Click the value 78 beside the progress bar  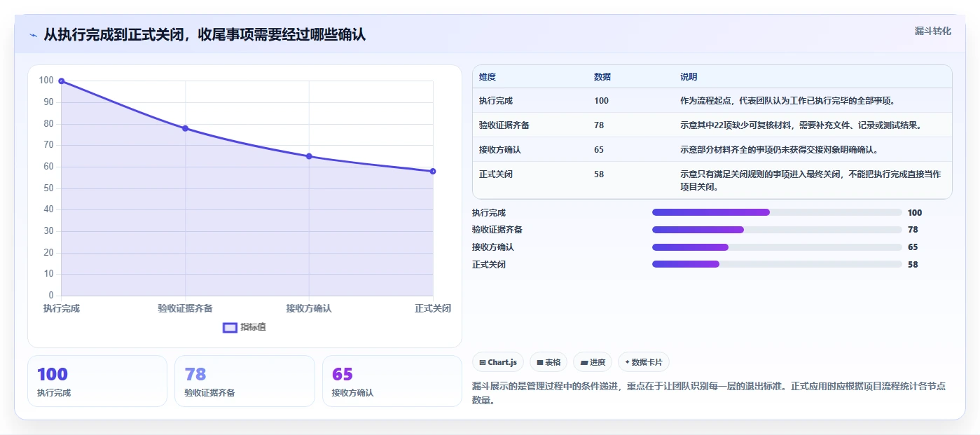click(913, 230)
